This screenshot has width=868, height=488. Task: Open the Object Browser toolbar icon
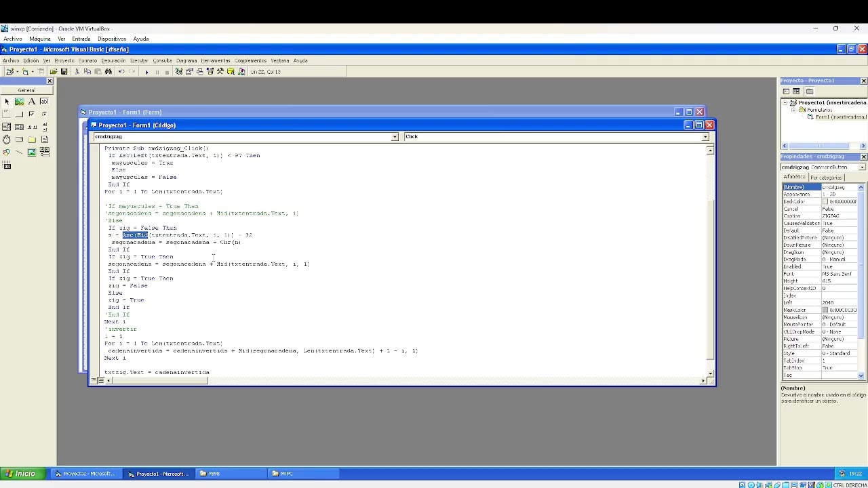(x=210, y=72)
